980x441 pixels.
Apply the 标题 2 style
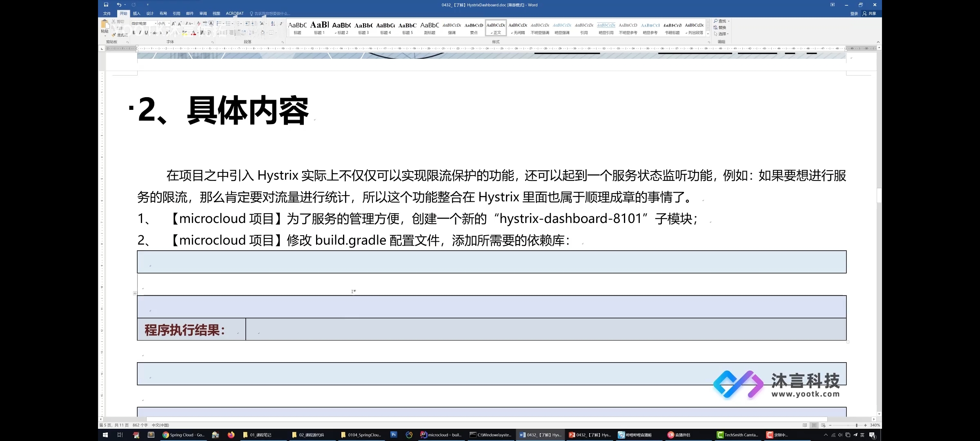tap(341, 28)
